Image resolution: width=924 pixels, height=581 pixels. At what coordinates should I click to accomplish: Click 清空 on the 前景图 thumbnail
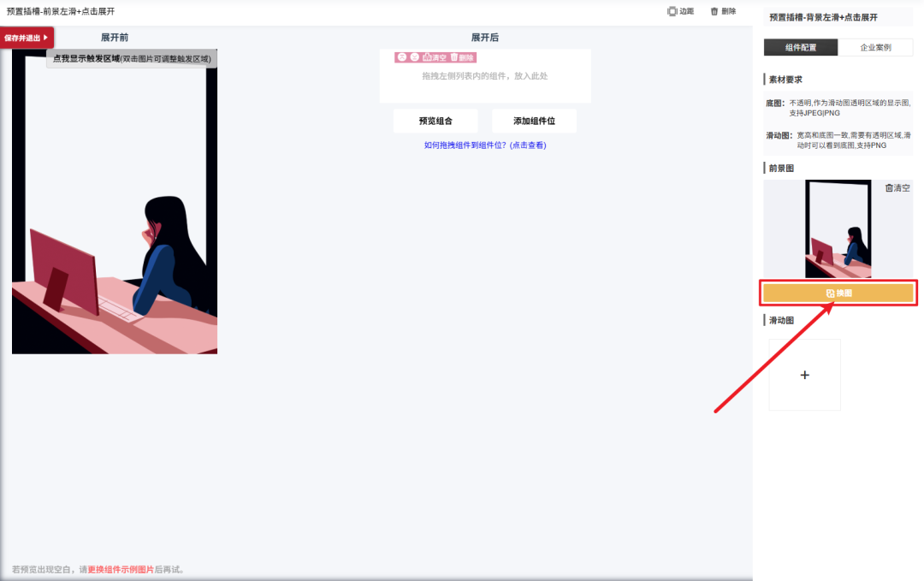(897, 188)
